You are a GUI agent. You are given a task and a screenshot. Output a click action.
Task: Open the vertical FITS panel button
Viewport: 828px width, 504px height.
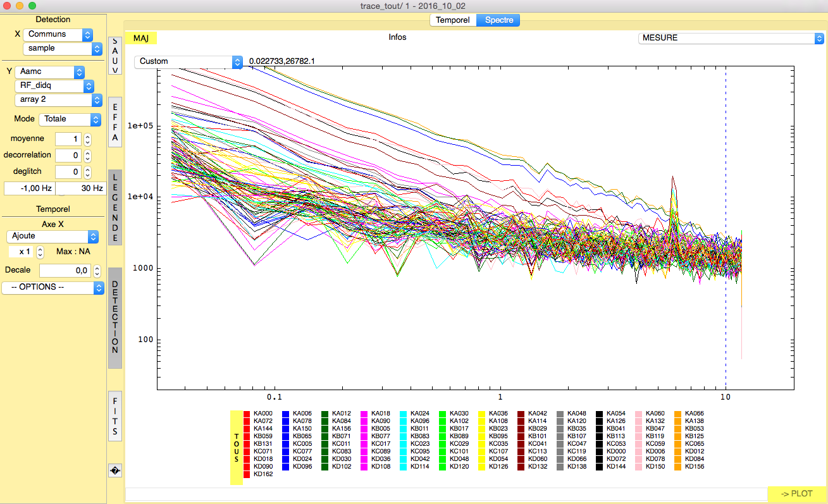click(115, 416)
